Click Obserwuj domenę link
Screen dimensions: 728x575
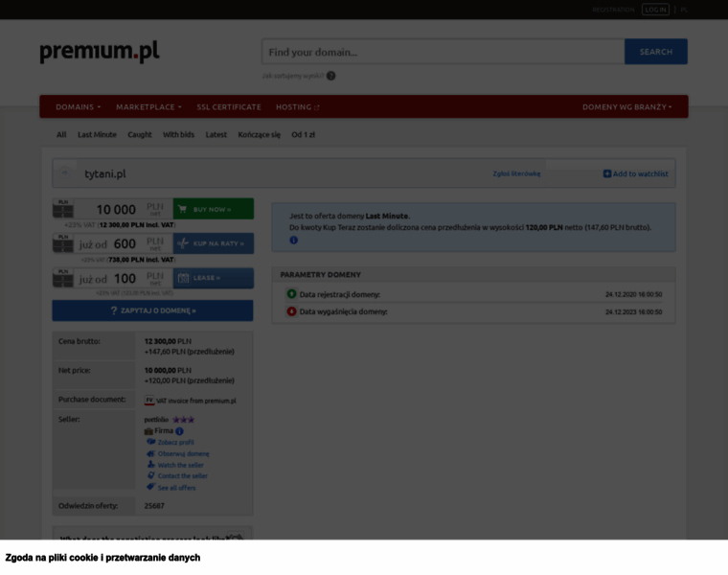coord(184,454)
